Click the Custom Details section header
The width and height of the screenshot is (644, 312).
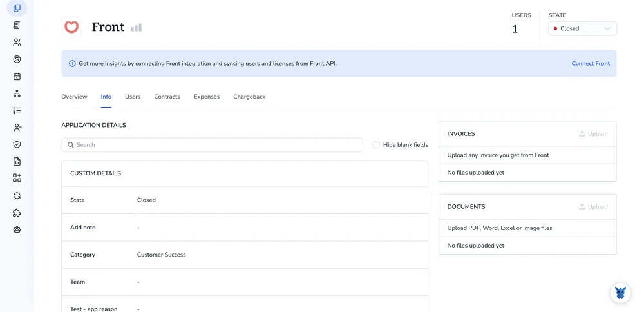[96, 173]
